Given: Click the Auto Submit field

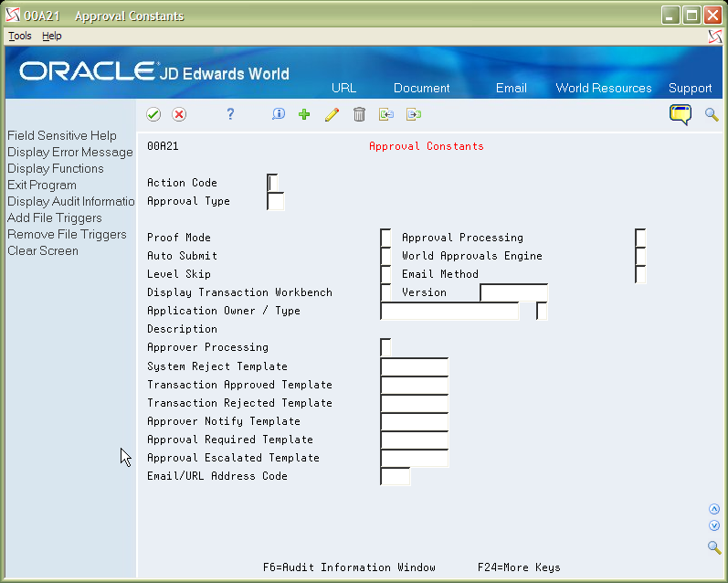Looking at the screenshot, I should pos(385,256).
